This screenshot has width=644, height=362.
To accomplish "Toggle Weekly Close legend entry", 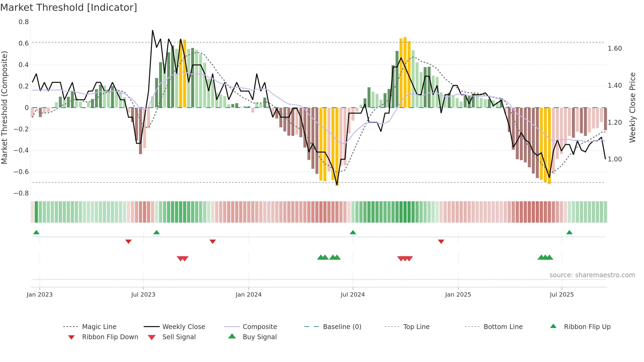I will [174, 327].
